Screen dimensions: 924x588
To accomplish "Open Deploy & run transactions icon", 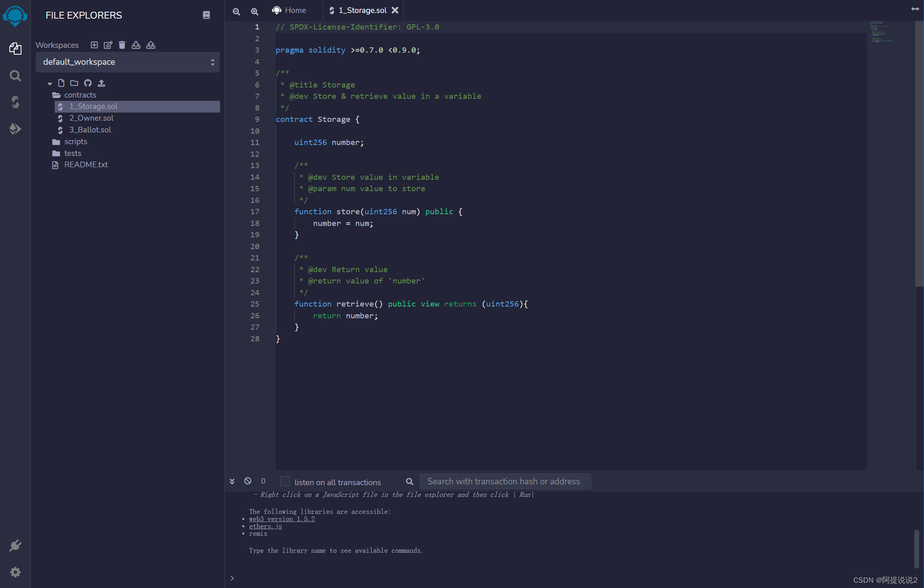I will [x=15, y=129].
